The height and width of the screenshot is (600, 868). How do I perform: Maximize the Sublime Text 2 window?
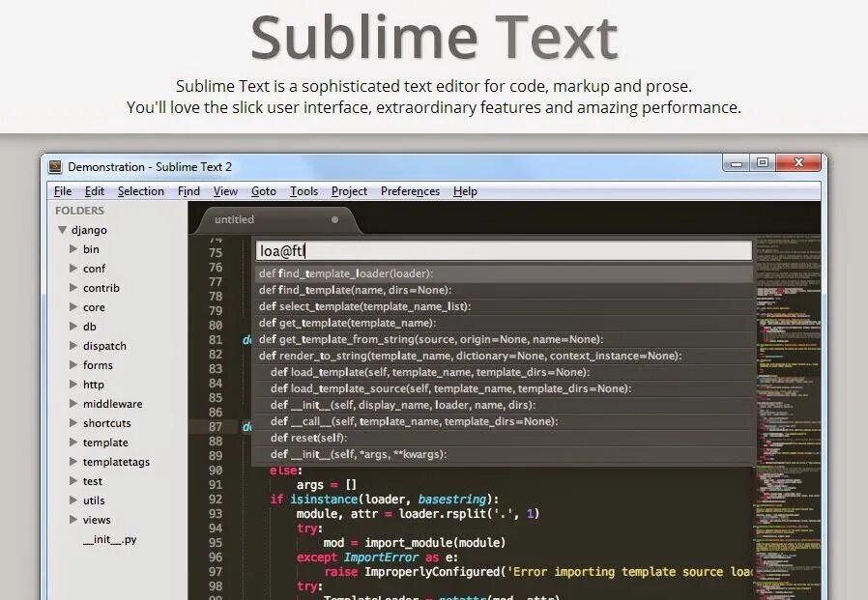pyautogui.click(x=763, y=162)
